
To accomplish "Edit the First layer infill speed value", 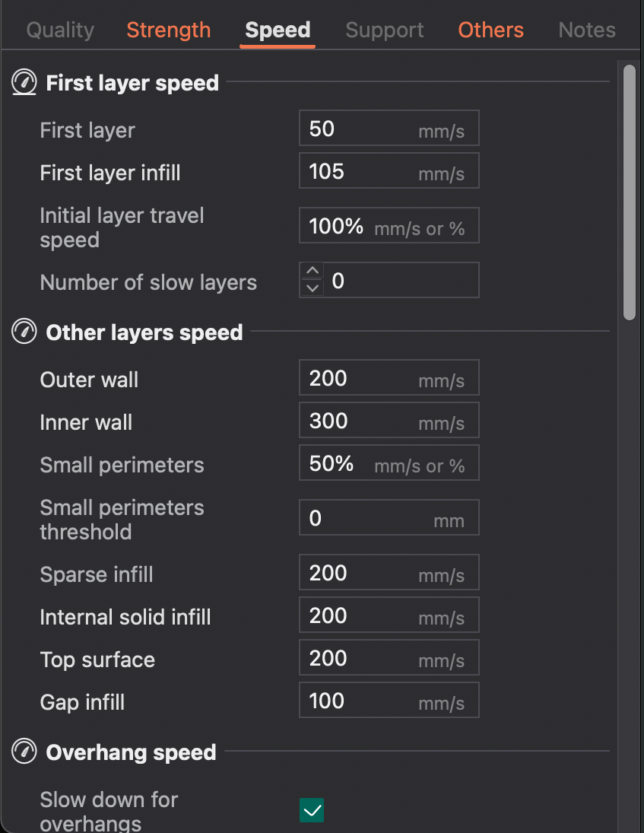I will pos(389,170).
